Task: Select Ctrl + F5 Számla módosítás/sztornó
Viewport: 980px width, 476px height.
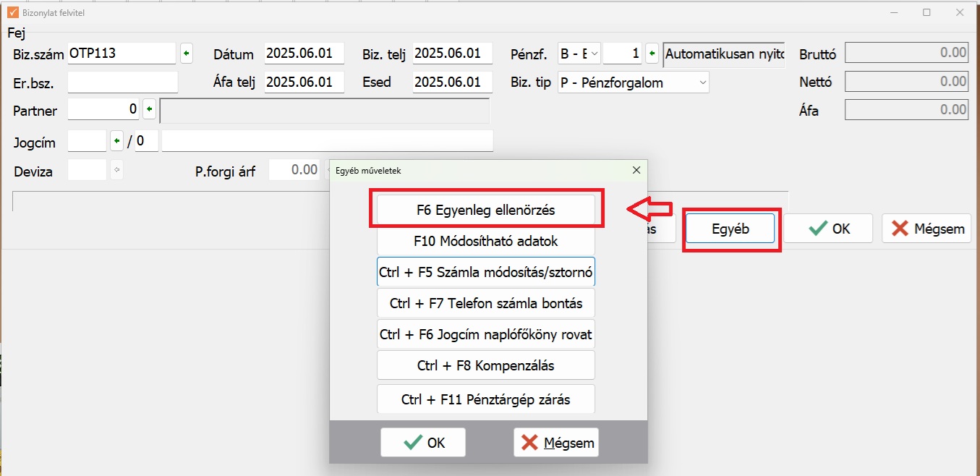Action: (x=485, y=273)
